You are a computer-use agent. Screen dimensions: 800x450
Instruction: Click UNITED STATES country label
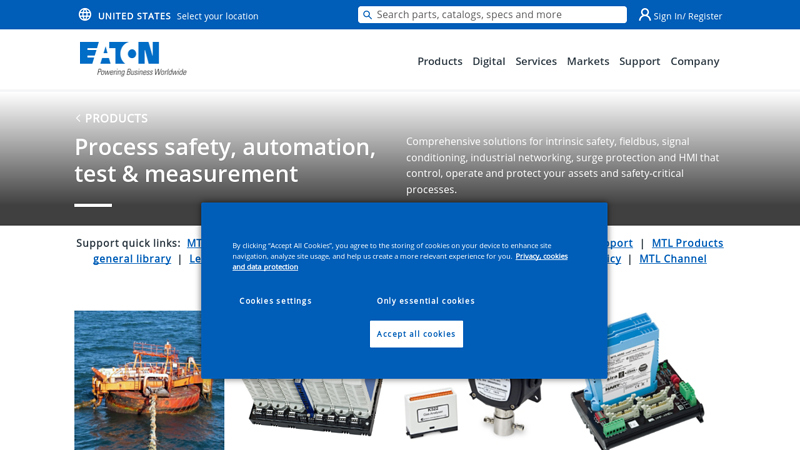click(134, 16)
